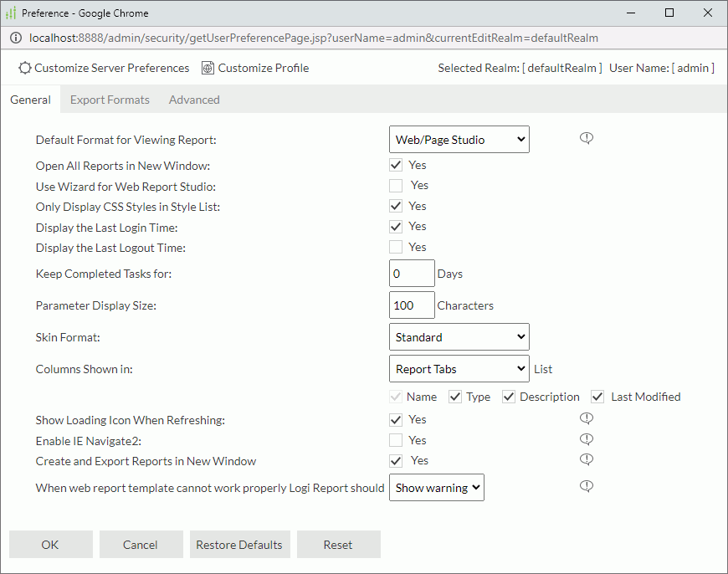Open help for Create and Export Reports option

tap(586, 459)
